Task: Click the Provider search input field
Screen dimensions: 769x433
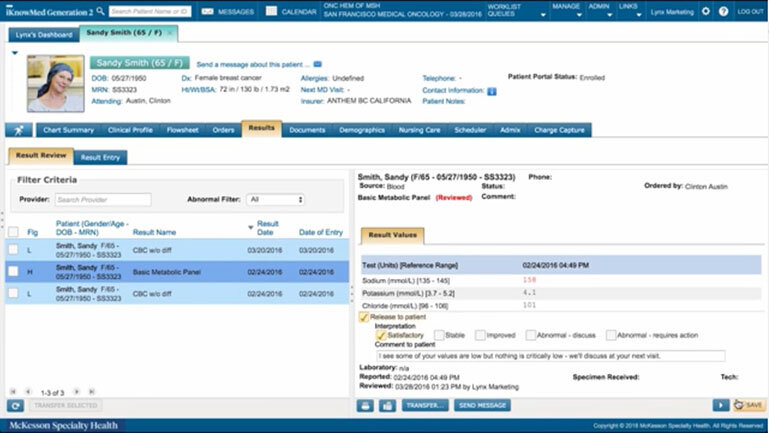Action: coord(103,200)
